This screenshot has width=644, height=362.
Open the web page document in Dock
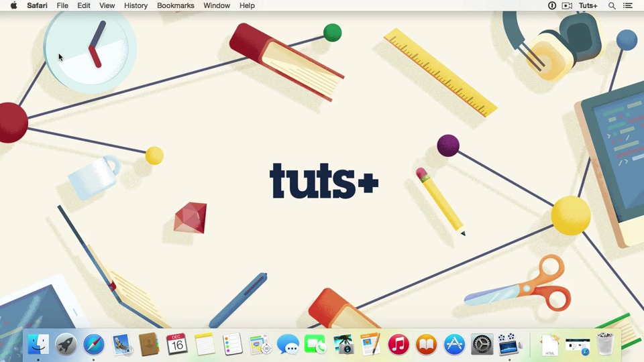578,346
